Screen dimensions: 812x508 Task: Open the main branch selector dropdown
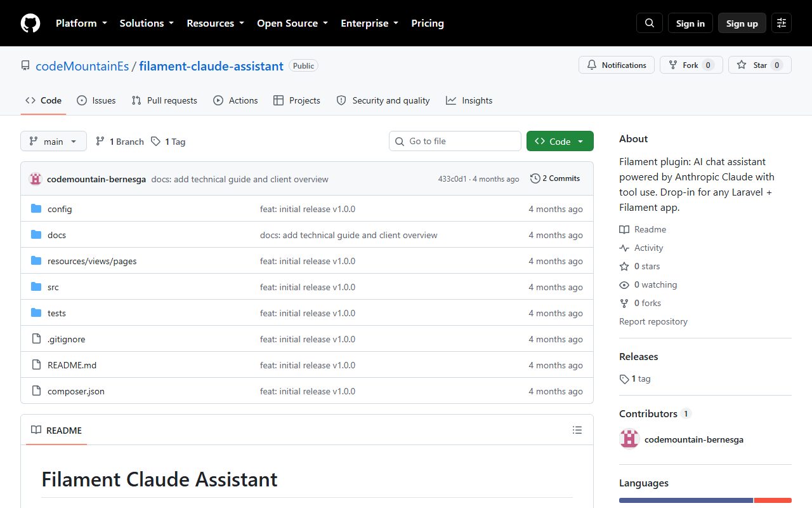point(53,142)
